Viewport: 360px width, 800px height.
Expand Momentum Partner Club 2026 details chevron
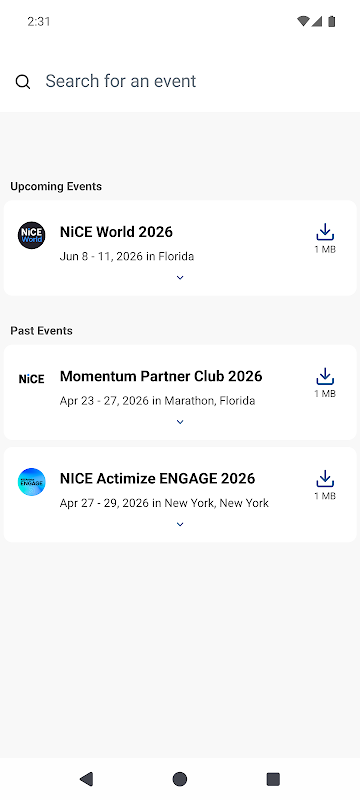(x=179, y=422)
